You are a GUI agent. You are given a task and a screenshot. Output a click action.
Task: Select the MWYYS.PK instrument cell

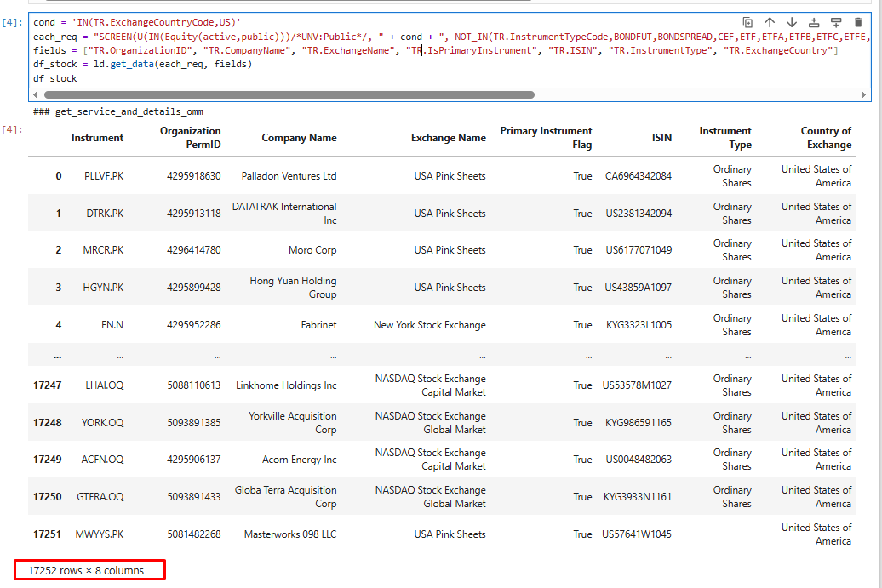coord(99,534)
